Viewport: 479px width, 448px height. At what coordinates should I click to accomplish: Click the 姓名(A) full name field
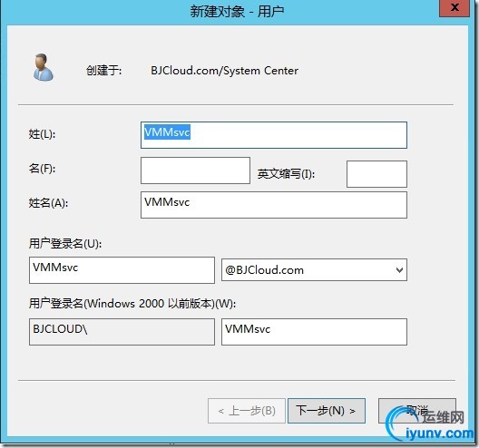coord(274,205)
